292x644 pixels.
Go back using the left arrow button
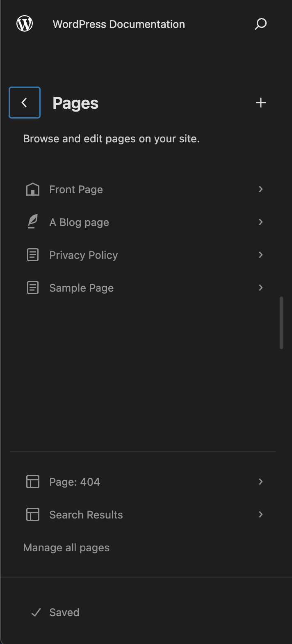click(24, 103)
